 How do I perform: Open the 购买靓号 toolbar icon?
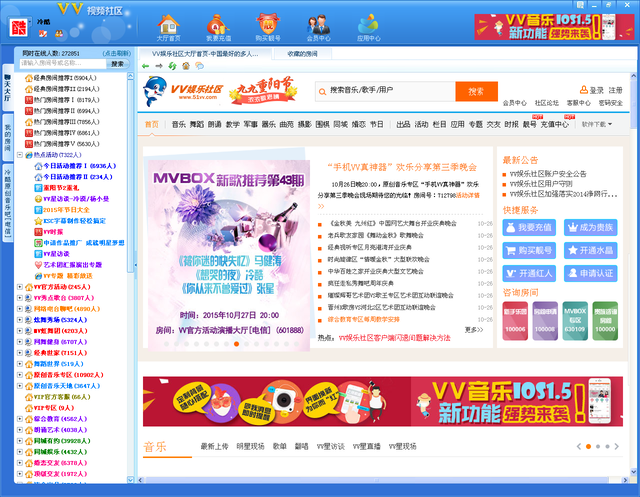pyautogui.click(x=268, y=26)
